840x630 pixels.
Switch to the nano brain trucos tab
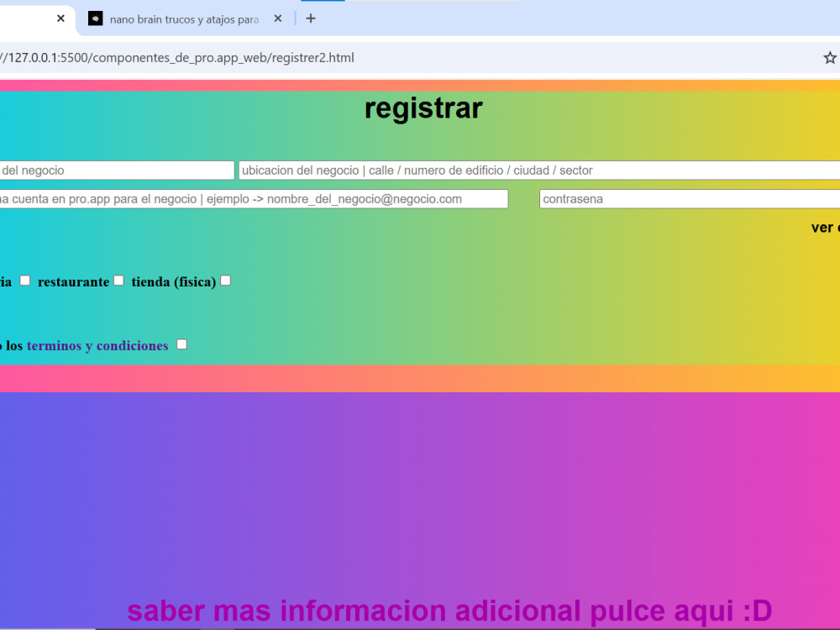point(184,19)
